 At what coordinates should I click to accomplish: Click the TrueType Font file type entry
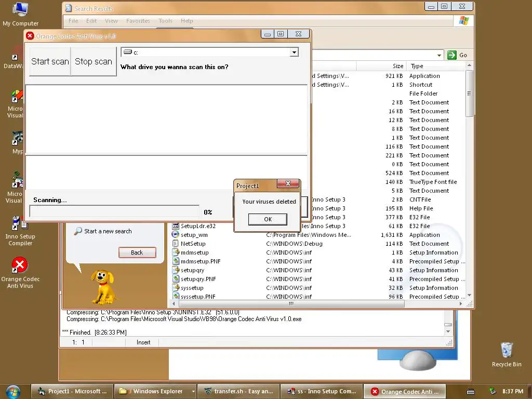point(433,182)
